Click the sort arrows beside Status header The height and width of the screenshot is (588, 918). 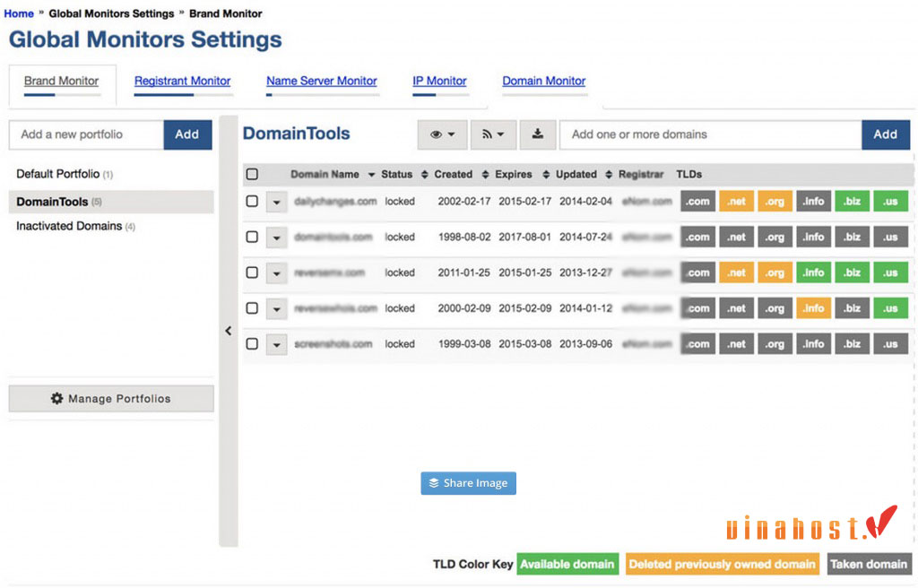[424, 175]
